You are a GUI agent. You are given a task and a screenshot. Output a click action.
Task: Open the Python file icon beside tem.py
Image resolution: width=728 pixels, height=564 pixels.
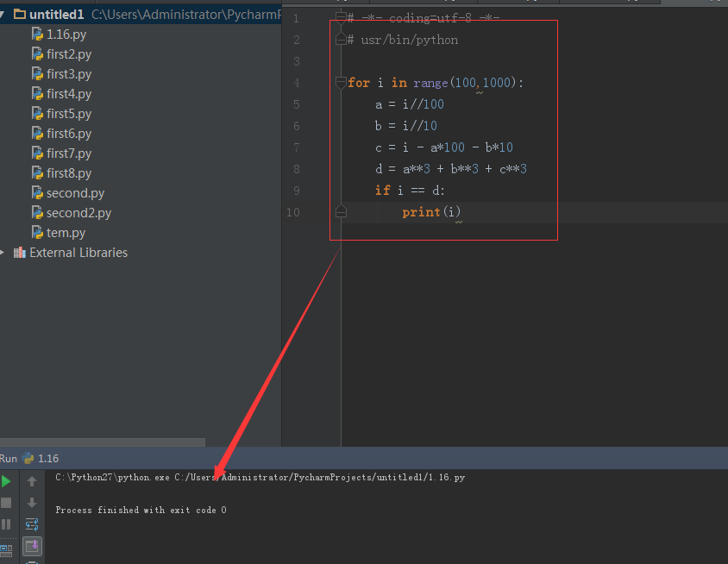(37, 233)
